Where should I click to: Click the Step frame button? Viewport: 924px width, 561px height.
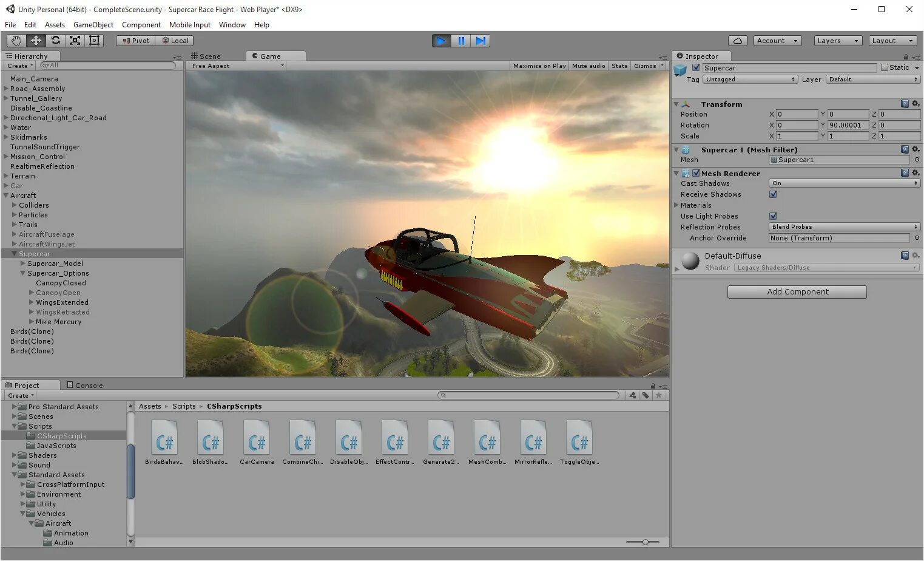(x=481, y=41)
